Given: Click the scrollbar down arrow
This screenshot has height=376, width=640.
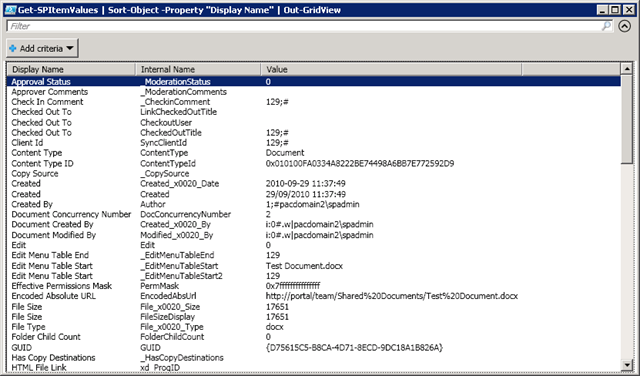Looking at the screenshot, I should 626,364.
